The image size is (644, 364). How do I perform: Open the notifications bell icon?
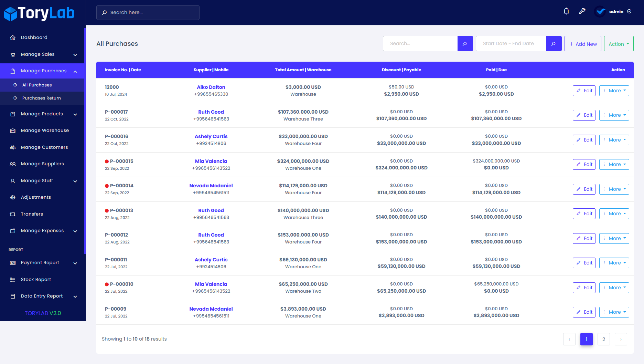[x=566, y=11]
